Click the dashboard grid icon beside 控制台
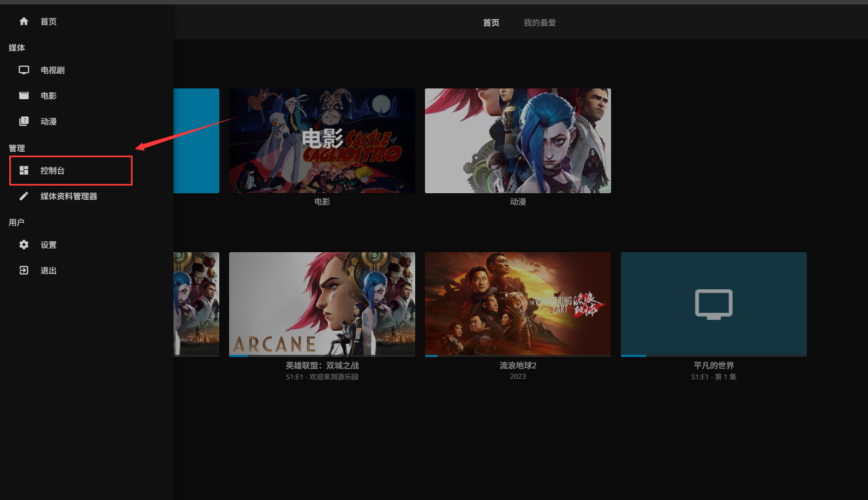868x500 pixels. coord(23,170)
